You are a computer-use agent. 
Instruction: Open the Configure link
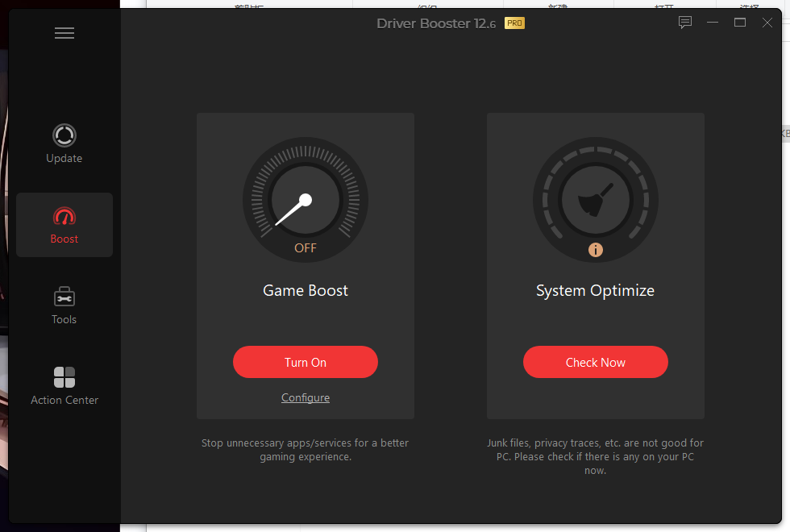[306, 398]
